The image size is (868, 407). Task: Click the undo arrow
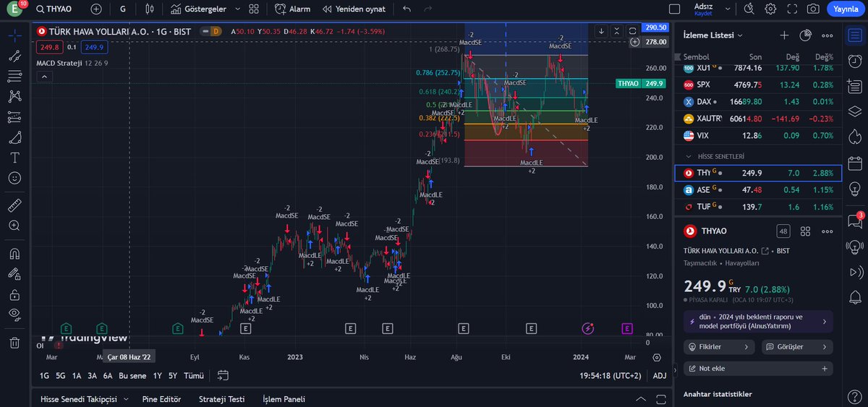(x=407, y=9)
